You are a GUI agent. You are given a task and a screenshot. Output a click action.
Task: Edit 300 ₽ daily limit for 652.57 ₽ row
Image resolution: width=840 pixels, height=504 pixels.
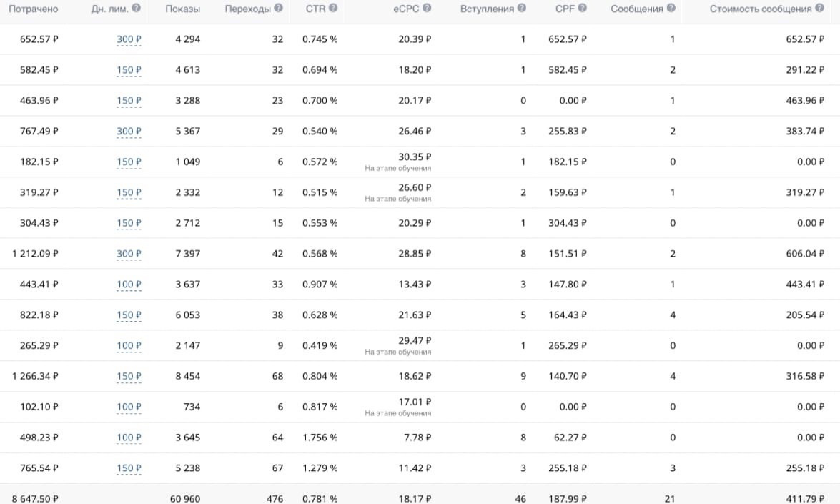(129, 39)
